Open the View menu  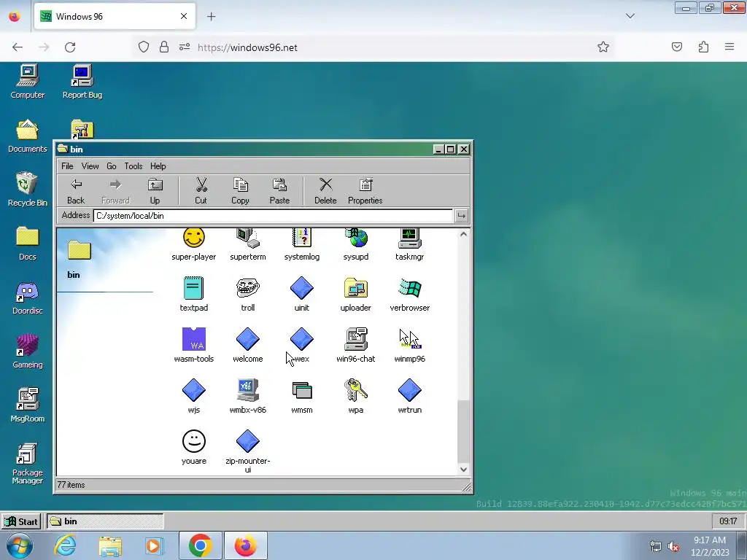pos(90,166)
